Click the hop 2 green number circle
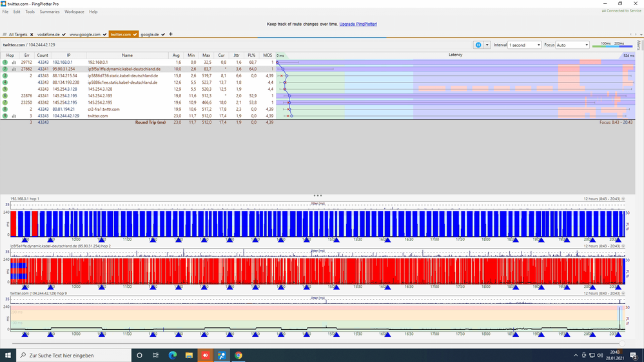This screenshot has width=644, height=362. click(5, 69)
